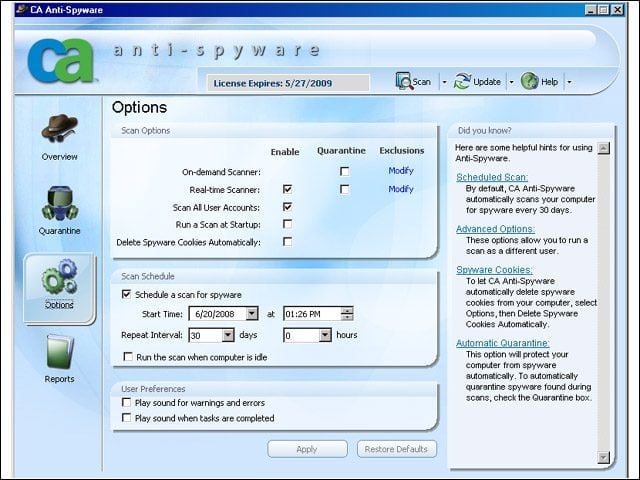Click the time spinner down arrow
The height and width of the screenshot is (480, 640).
click(347, 317)
